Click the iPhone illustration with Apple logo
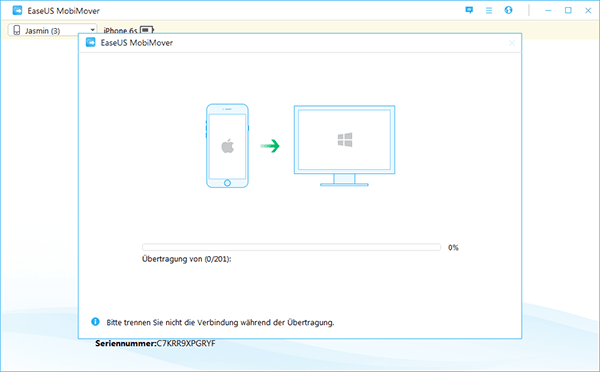600x372 pixels. click(x=227, y=146)
